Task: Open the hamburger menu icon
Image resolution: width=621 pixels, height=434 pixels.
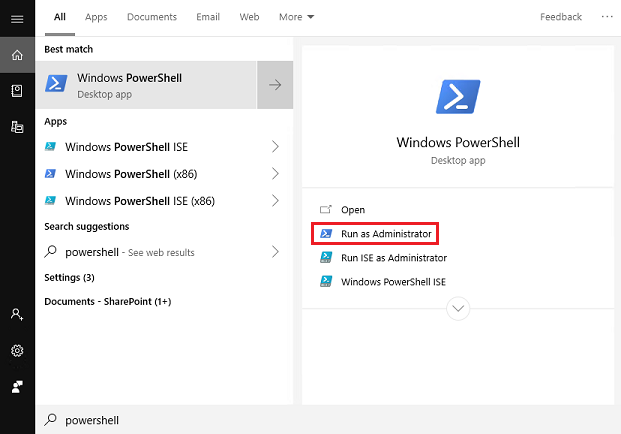Action: pos(17,18)
